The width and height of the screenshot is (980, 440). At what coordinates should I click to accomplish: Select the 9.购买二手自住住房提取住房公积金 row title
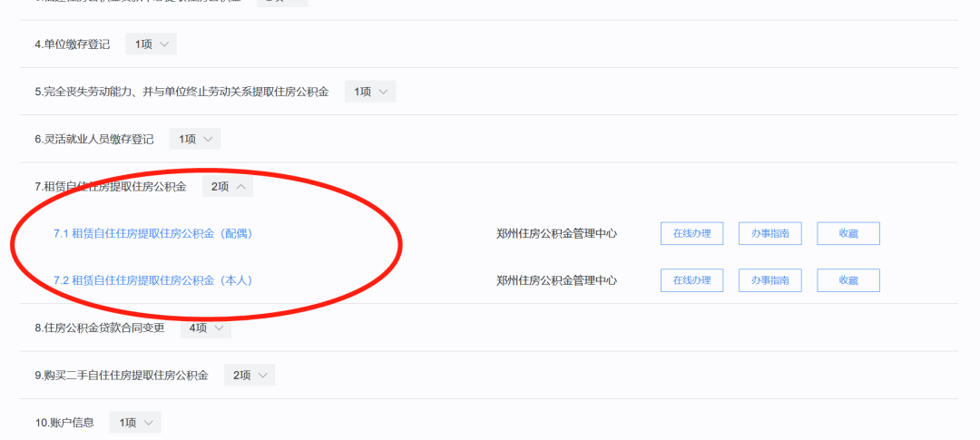[x=122, y=375]
